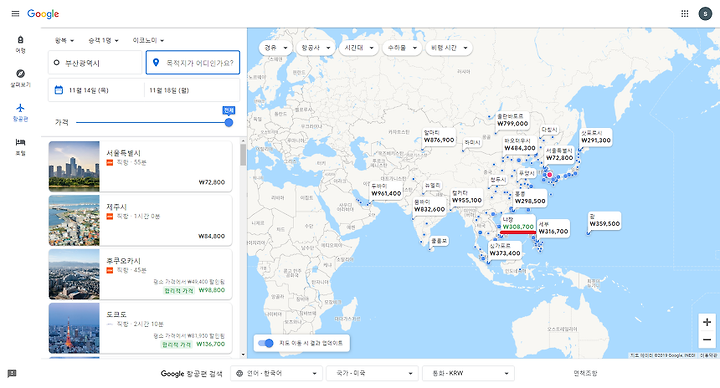This screenshot has width=720, height=388.
Task: Click the Almaty W876,900 map label
Action: (x=439, y=136)
